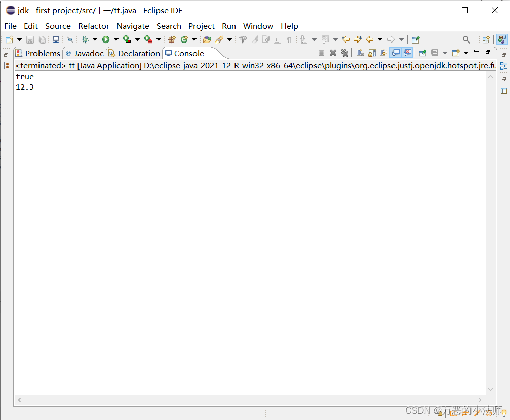The height and width of the screenshot is (420, 510).
Task: Click the Terminate square icon in console
Action: (x=322, y=53)
